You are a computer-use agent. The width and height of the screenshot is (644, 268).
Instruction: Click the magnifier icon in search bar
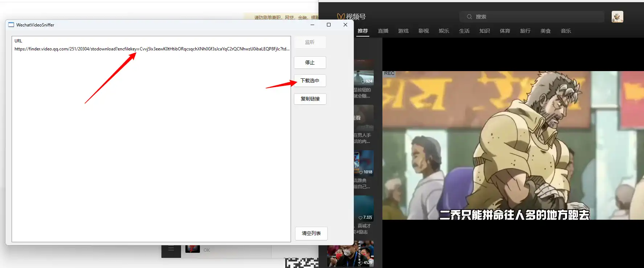pos(469,17)
